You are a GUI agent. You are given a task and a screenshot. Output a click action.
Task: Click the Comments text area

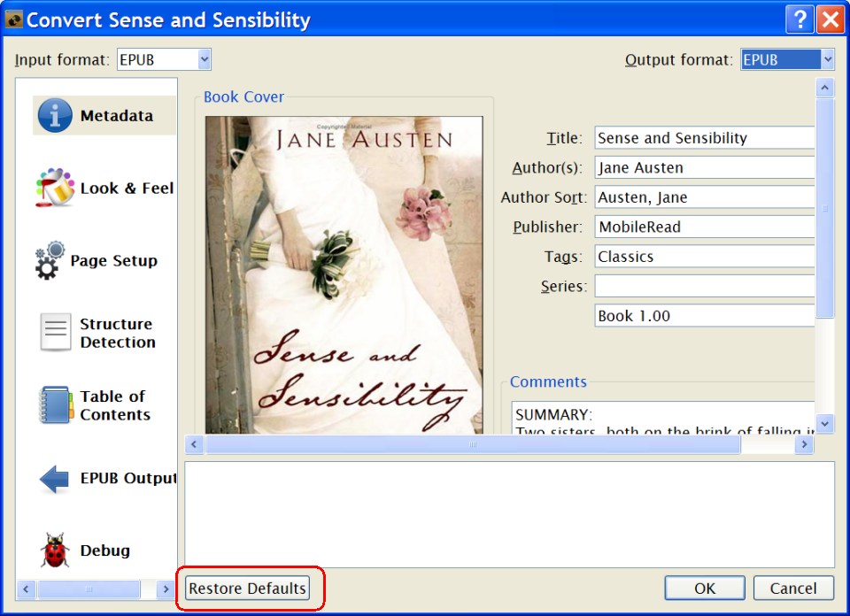(x=662, y=418)
